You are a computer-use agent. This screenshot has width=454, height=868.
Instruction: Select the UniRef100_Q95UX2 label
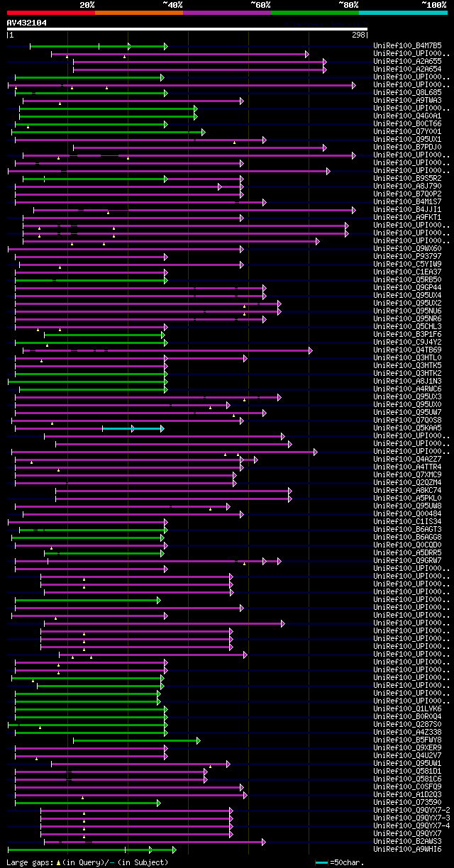pyautogui.click(x=407, y=304)
